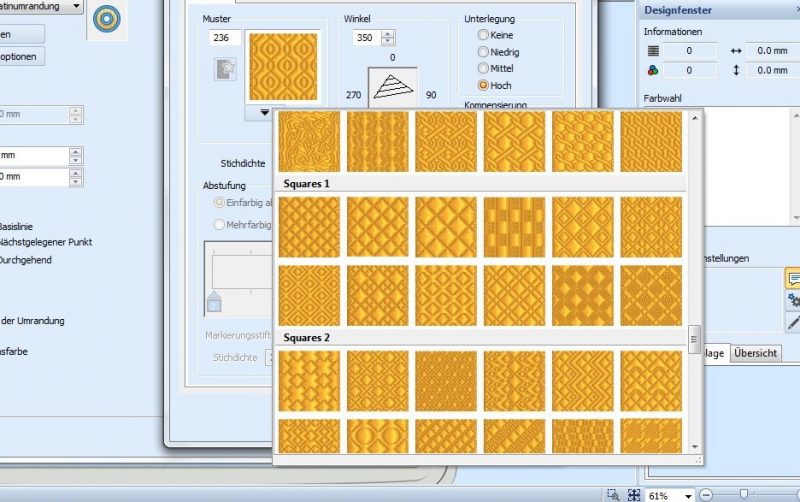Click the current pattern preview under Muster
The image size is (800, 502).
click(x=283, y=67)
